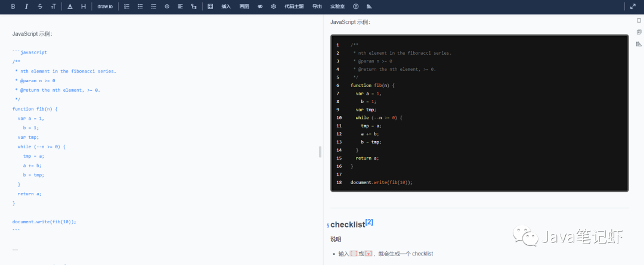Click the table icon in toolbar
Screen dimensions: 644x265
tap(210, 7)
